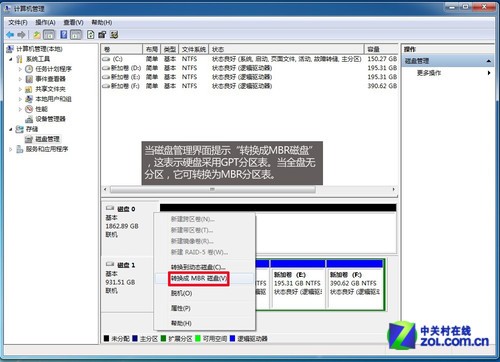Open the 查看(V) menu
This screenshot has height=362, width=500.
point(73,22)
